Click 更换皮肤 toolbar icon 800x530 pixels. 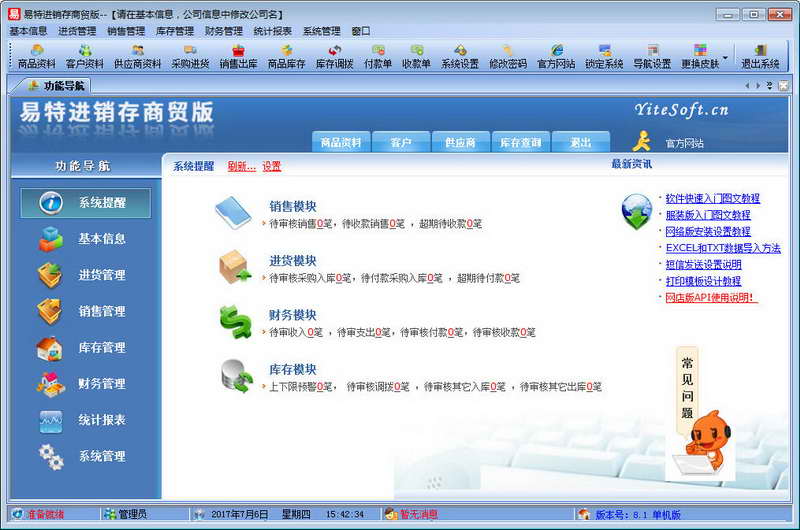coord(700,57)
